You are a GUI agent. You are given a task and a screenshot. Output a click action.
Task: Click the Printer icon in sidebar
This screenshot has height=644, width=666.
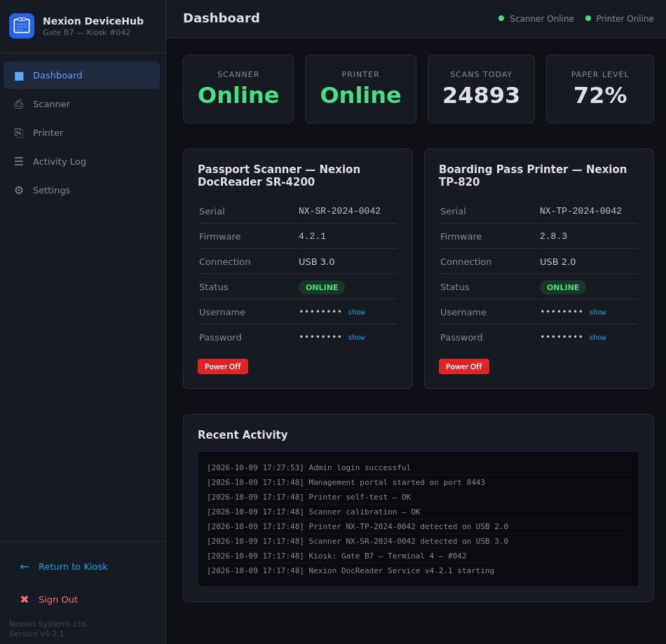[x=19, y=133]
